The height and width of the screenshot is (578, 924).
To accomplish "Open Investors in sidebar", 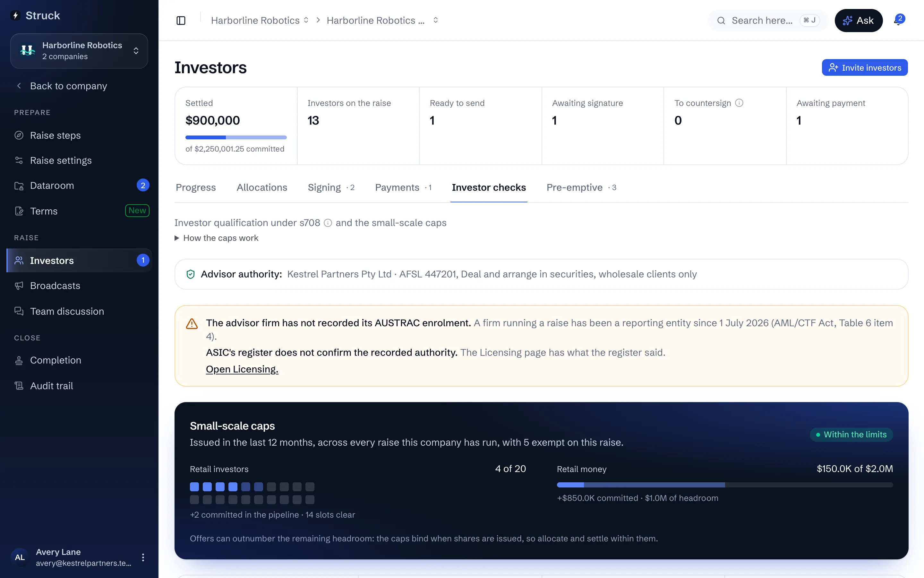I will (x=79, y=260).
